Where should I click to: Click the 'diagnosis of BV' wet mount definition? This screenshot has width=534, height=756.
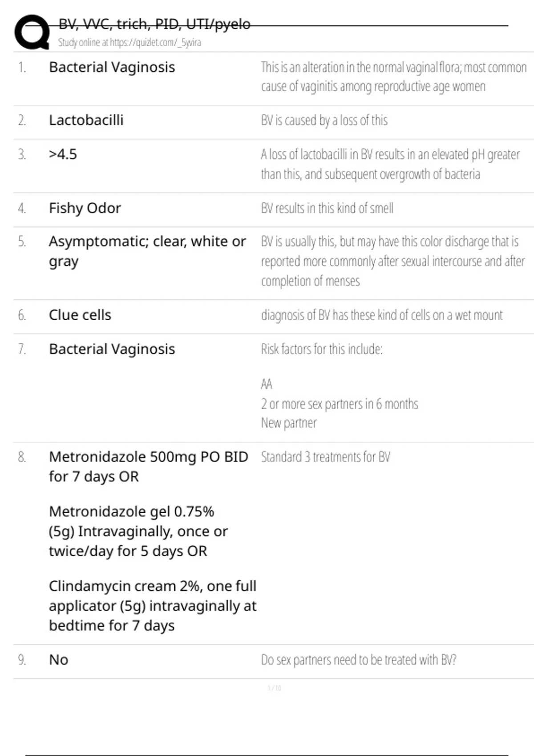pyautogui.click(x=381, y=315)
